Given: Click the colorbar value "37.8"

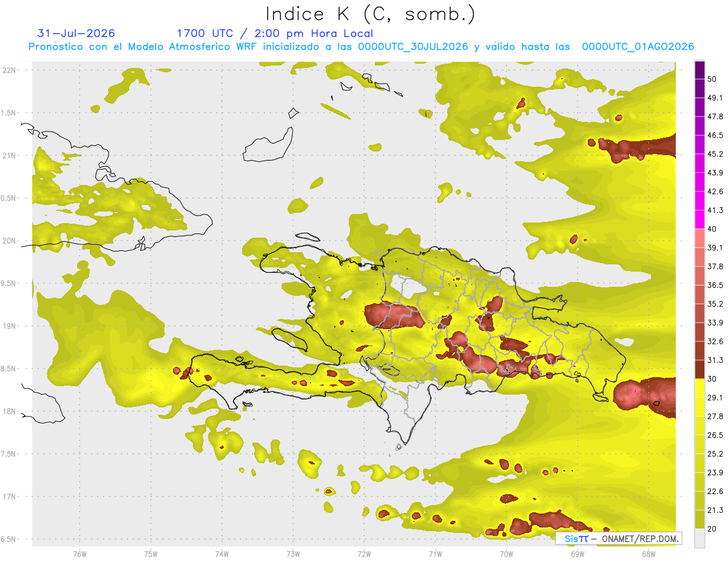Looking at the screenshot, I should 716,267.
